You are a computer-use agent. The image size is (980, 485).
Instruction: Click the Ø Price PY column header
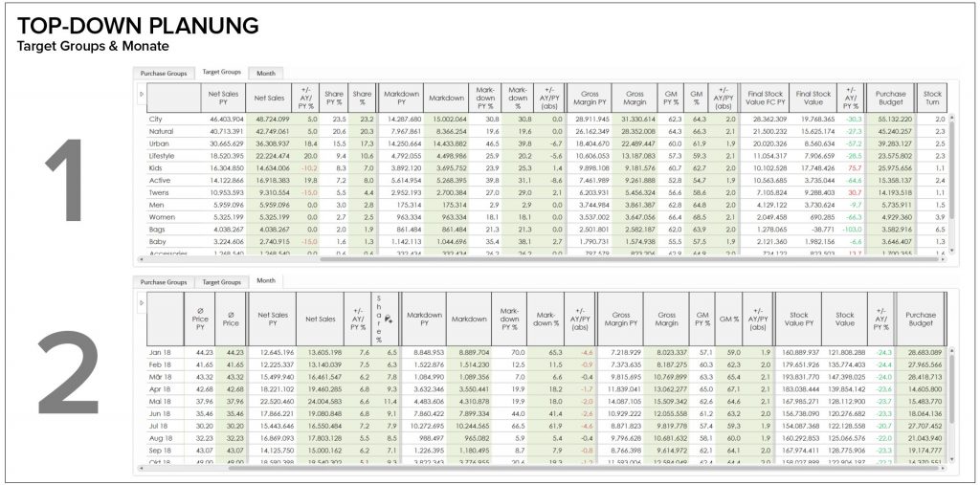[201, 320]
